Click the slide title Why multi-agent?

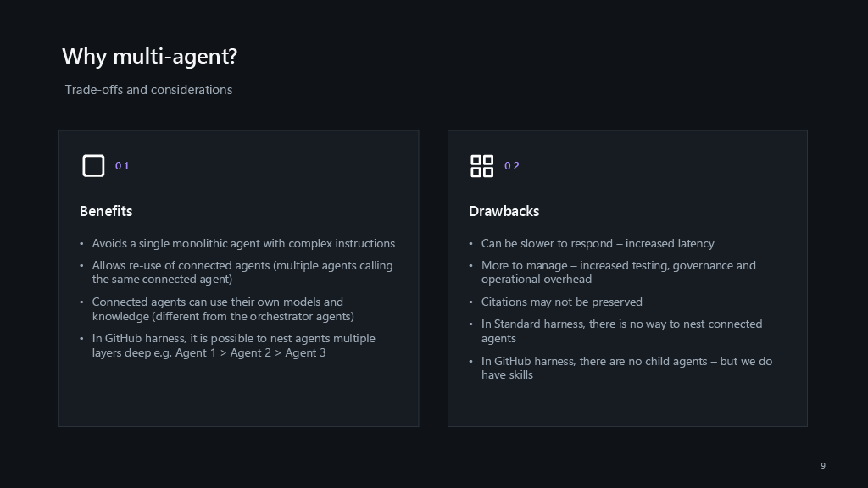[149, 56]
